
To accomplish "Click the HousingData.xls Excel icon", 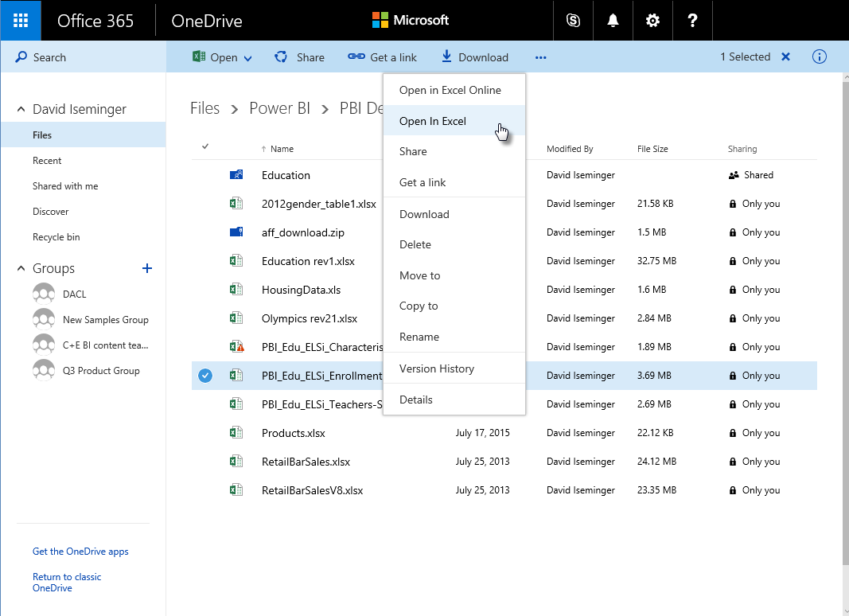I will (x=236, y=290).
